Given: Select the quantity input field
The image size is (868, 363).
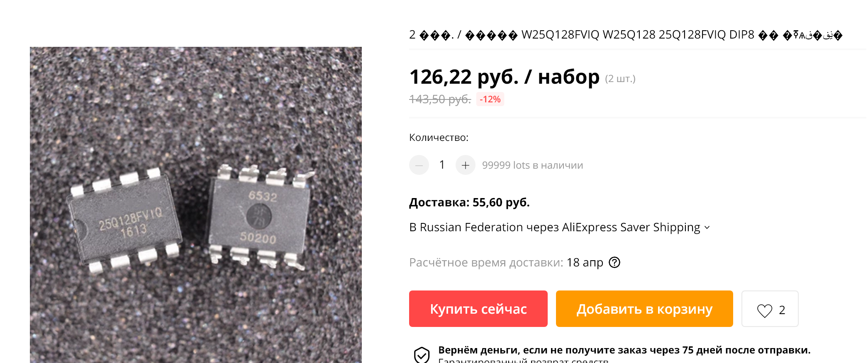Looking at the screenshot, I should (x=442, y=165).
